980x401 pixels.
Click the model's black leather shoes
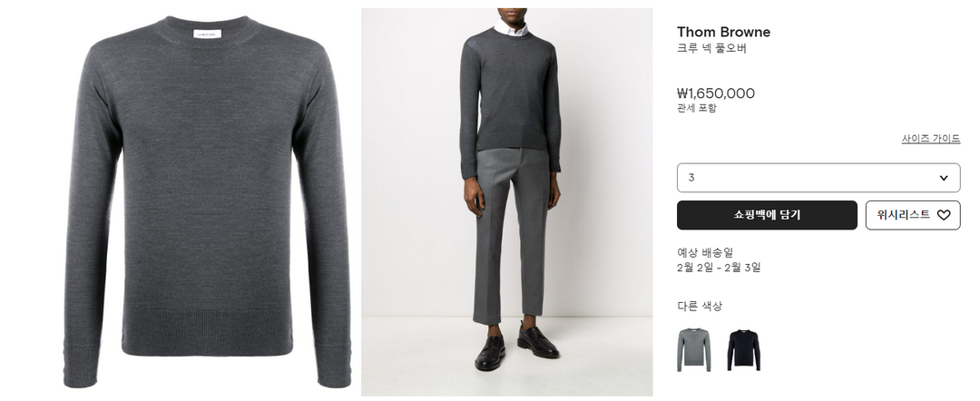(516, 346)
